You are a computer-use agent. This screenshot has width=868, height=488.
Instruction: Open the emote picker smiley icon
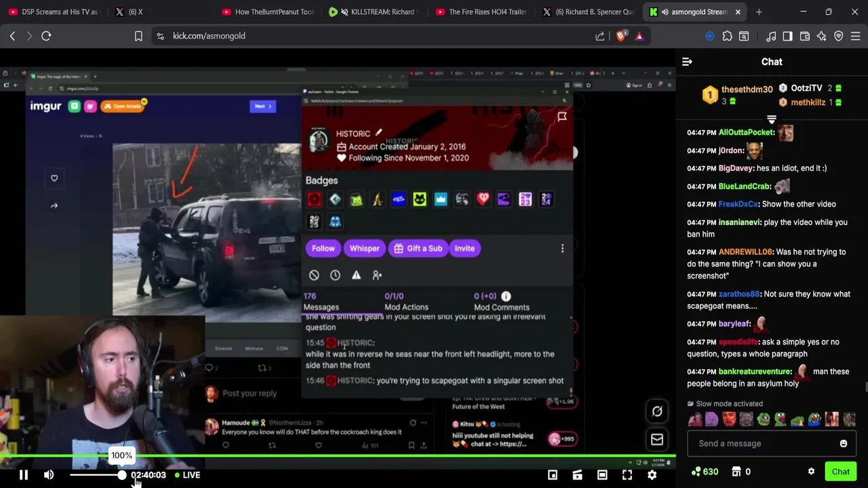[x=844, y=443]
